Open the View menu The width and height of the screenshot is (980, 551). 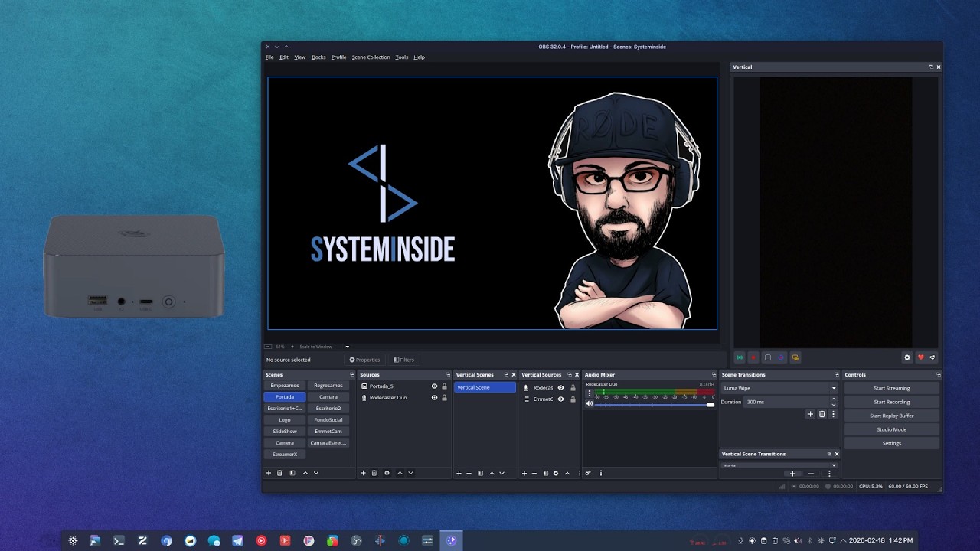pos(299,57)
